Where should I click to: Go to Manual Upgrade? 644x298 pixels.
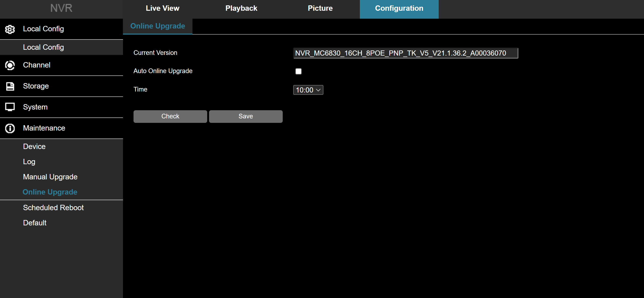pyautogui.click(x=62, y=177)
